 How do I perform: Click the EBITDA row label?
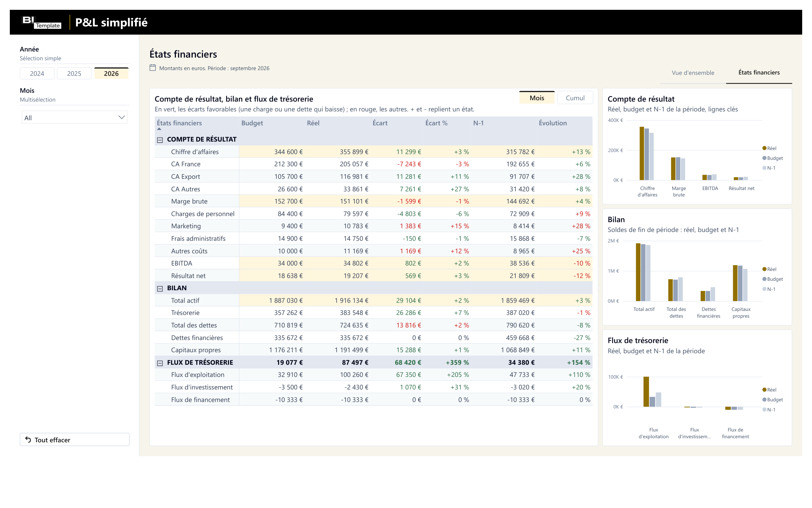pos(182,263)
